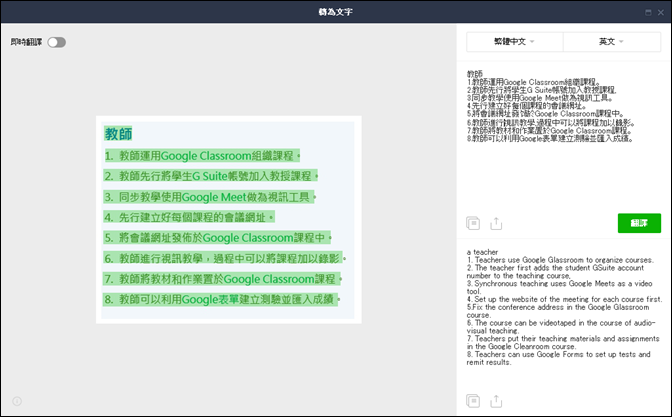Select highlighted line 8 about Google表單

click(x=221, y=299)
